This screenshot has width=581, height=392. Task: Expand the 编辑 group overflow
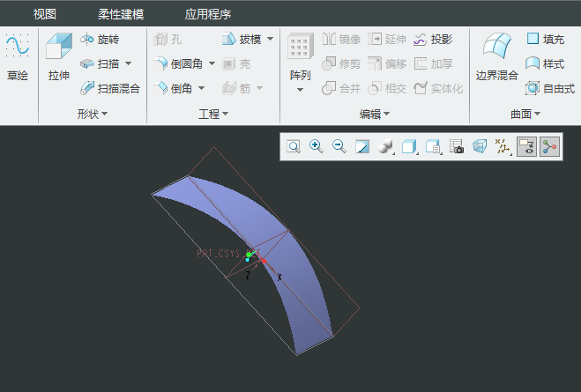(x=375, y=114)
